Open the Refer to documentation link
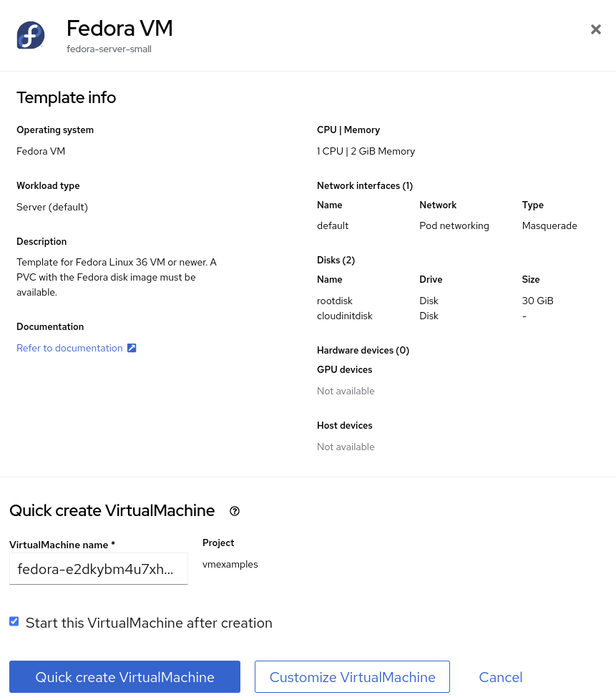The width and height of the screenshot is (616, 700). coord(69,348)
